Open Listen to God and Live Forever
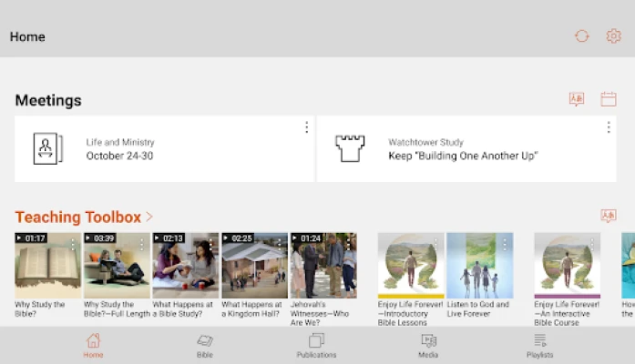This screenshot has width=635, height=364. pos(480,266)
